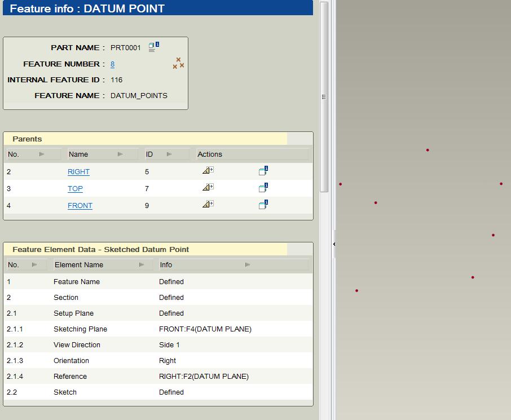The width and height of the screenshot is (511, 420).
Task: Click the Side 1 info value
Action: (x=169, y=344)
